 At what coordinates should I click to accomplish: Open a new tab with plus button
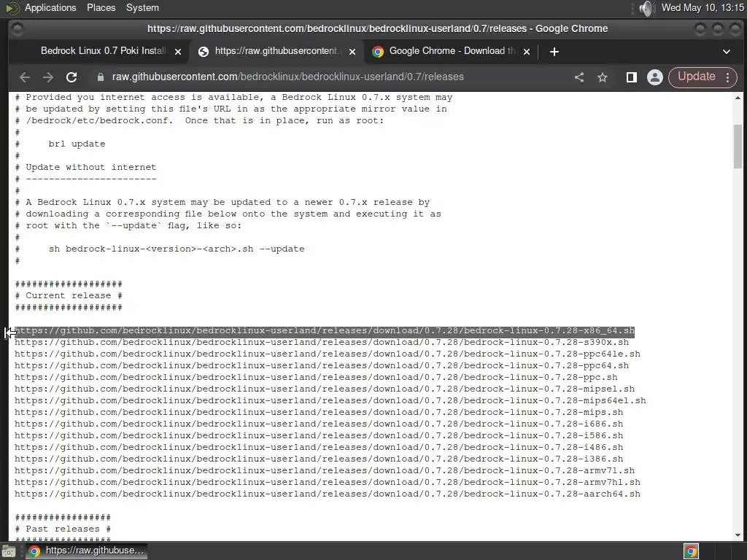(554, 52)
